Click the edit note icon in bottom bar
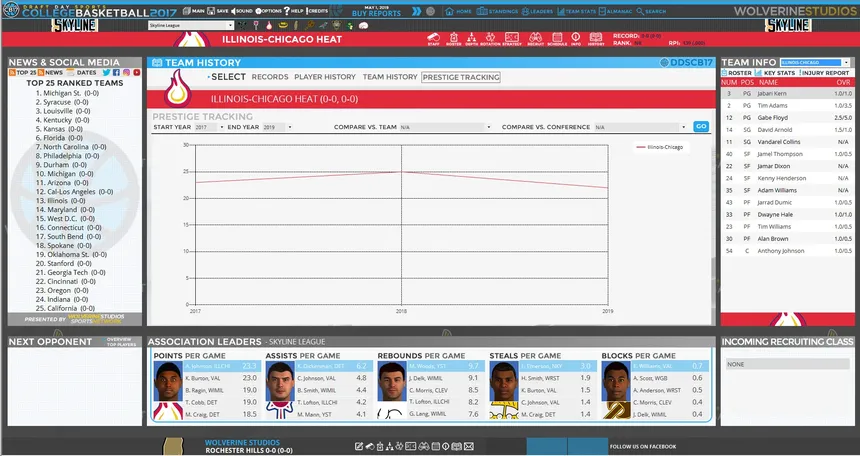Screen dimensions: 860x456 [359, 446]
